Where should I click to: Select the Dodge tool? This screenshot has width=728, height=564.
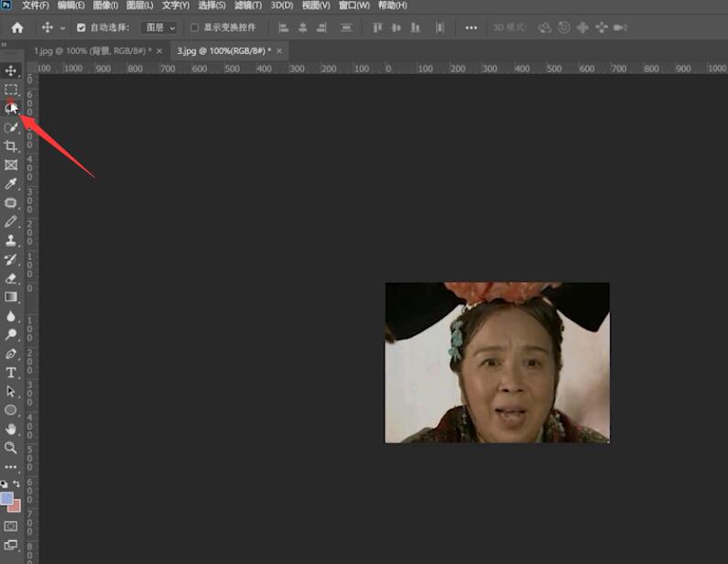click(x=11, y=335)
